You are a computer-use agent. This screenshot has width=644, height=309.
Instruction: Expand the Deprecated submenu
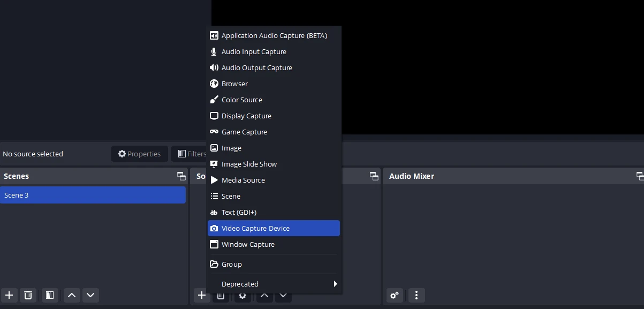tap(274, 284)
